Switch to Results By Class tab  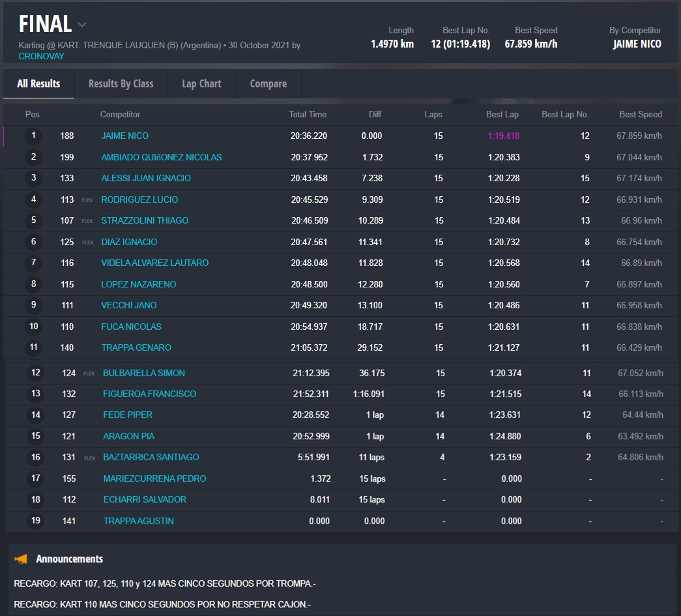pos(121,83)
